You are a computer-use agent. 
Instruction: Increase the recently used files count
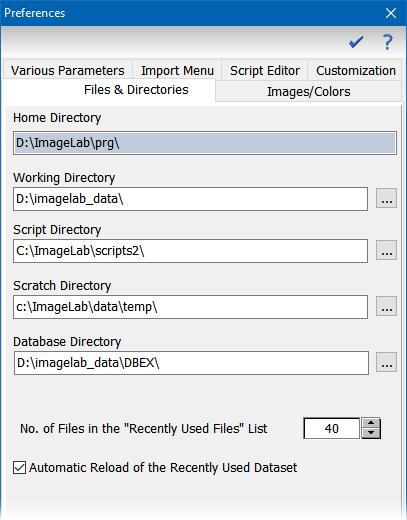pyautogui.click(x=371, y=423)
